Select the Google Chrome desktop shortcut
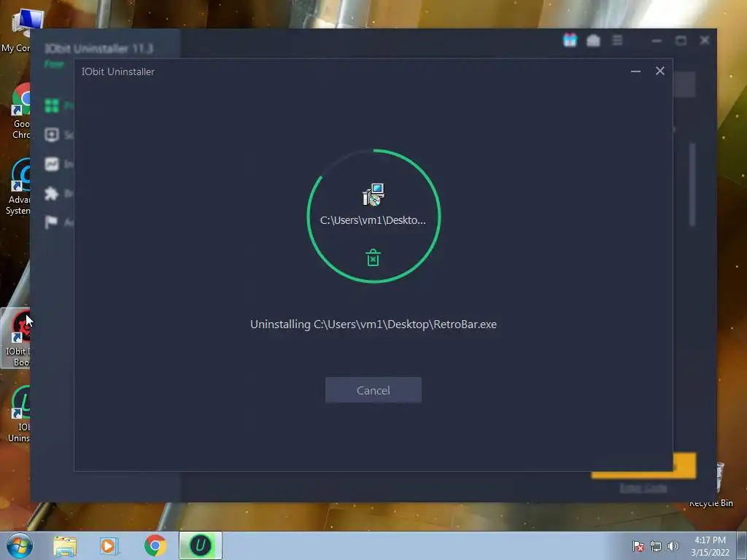The height and width of the screenshot is (560, 747). [x=20, y=112]
